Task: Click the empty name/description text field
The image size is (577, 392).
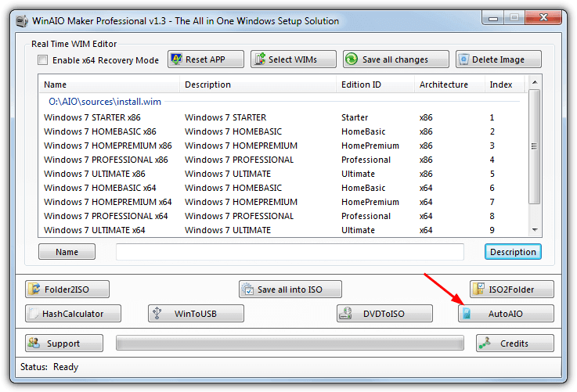Action: (x=290, y=252)
